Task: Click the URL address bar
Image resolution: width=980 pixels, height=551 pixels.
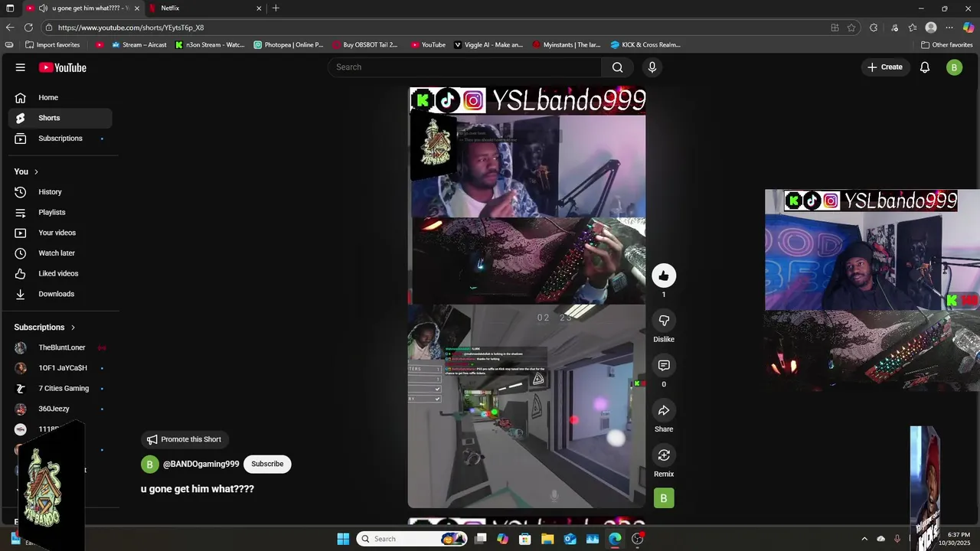Action: click(x=436, y=28)
